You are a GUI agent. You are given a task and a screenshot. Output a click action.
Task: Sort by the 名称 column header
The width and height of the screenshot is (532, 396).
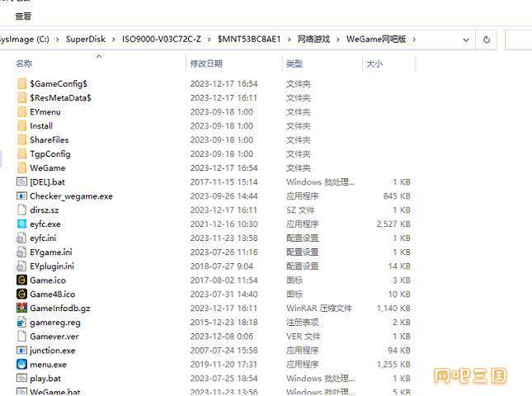point(24,64)
